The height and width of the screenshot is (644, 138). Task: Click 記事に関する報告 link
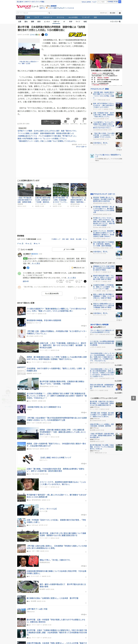(x=24, y=124)
